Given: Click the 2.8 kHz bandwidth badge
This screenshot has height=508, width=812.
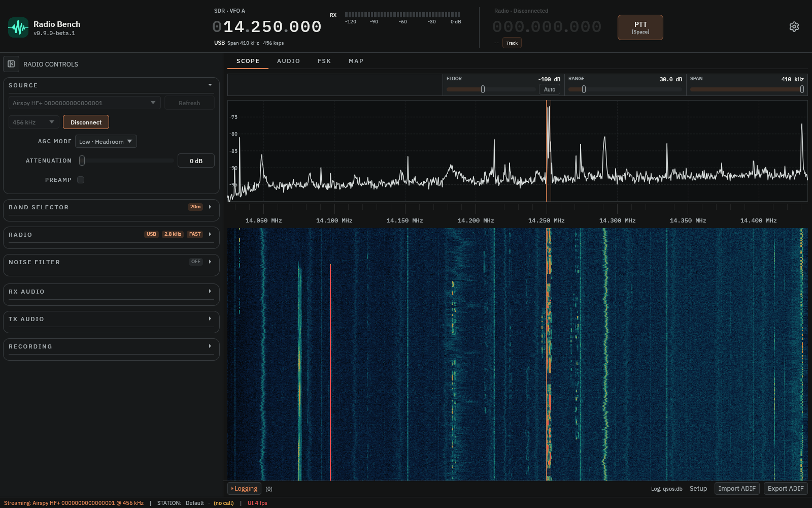Looking at the screenshot, I should [x=173, y=234].
